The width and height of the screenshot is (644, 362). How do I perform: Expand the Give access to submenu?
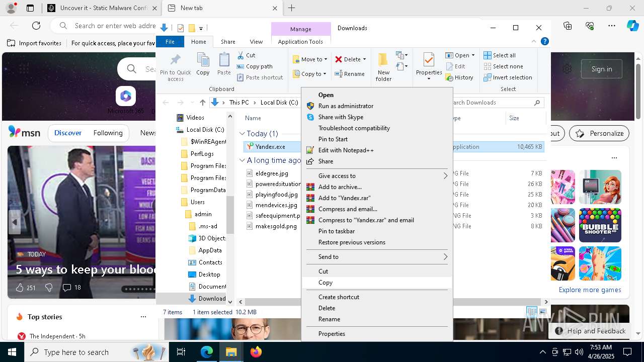coord(377,176)
